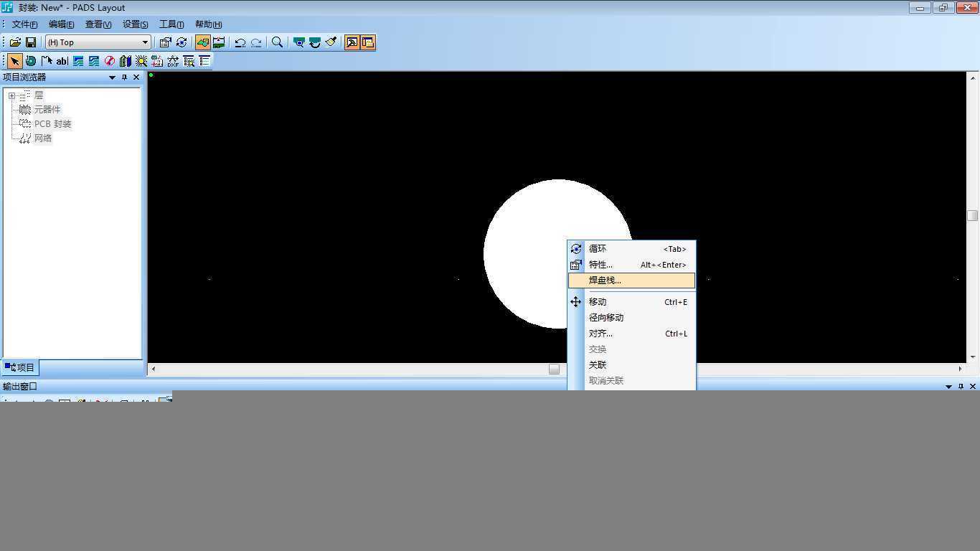Screen dimensions: 980x551
Task: Select 元器件 in the project browser
Action: (x=47, y=110)
